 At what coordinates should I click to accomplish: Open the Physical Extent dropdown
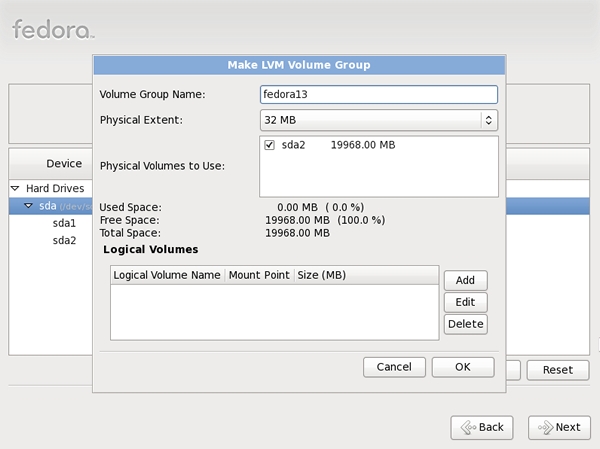coord(379,120)
